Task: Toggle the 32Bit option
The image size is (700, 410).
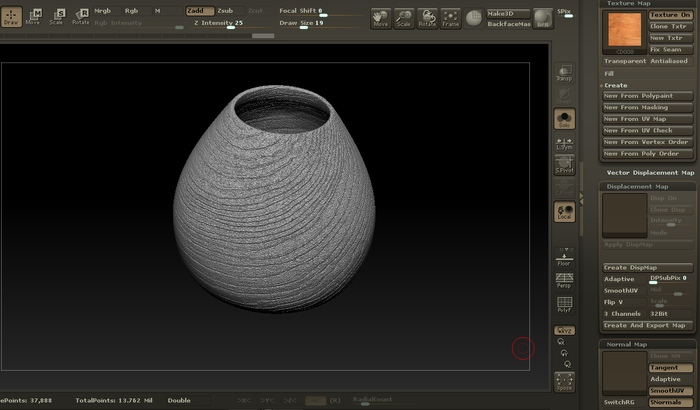Action: tap(671, 314)
